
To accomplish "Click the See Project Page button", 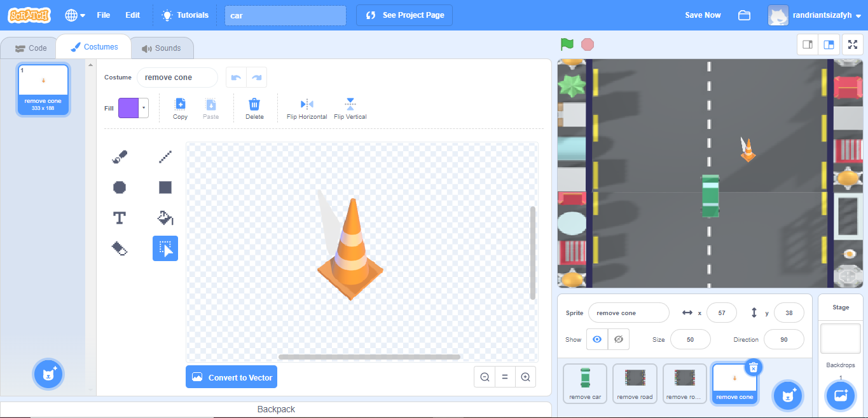I will click(404, 15).
